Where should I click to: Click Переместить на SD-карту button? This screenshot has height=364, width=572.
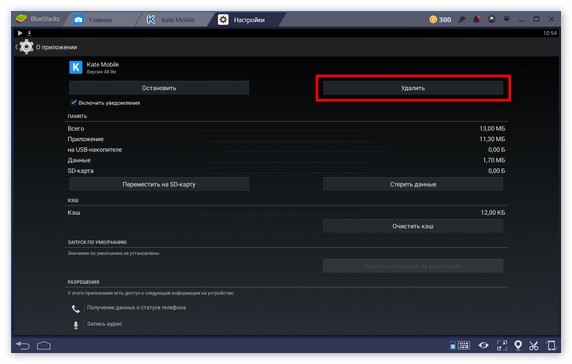click(x=159, y=184)
